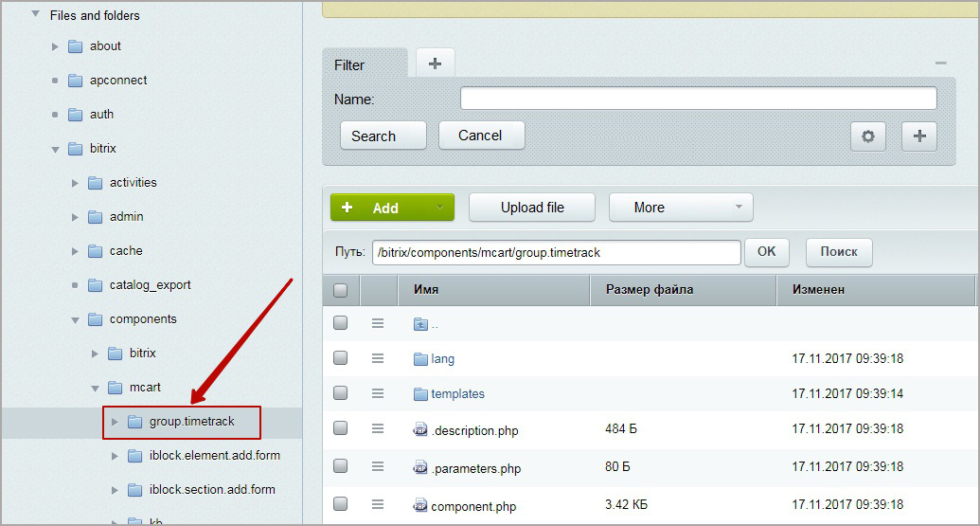Open actions menu for .parameters.php row
Viewport: 980px width, 526px height.
[x=378, y=466]
